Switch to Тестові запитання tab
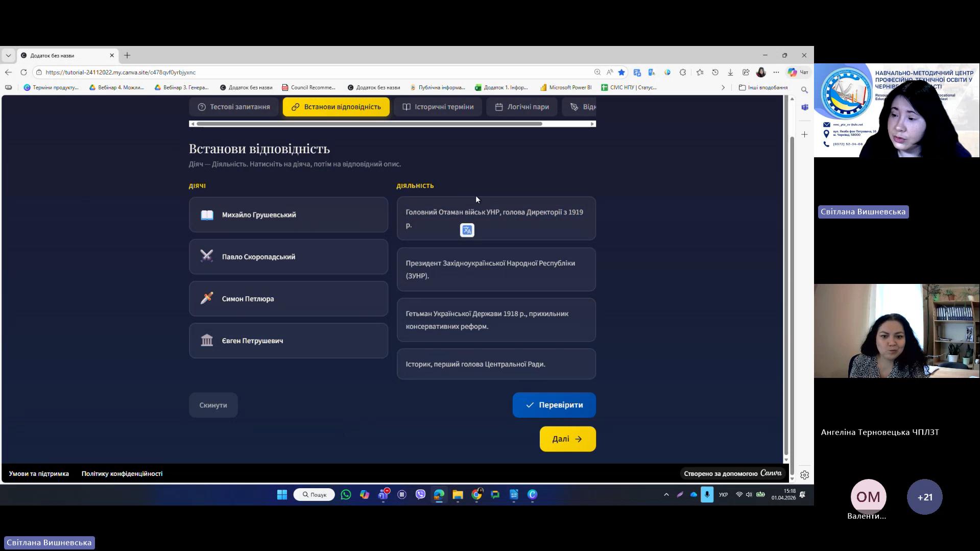The height and width of the screenshot is (551, 980). (x=234, y=107)
